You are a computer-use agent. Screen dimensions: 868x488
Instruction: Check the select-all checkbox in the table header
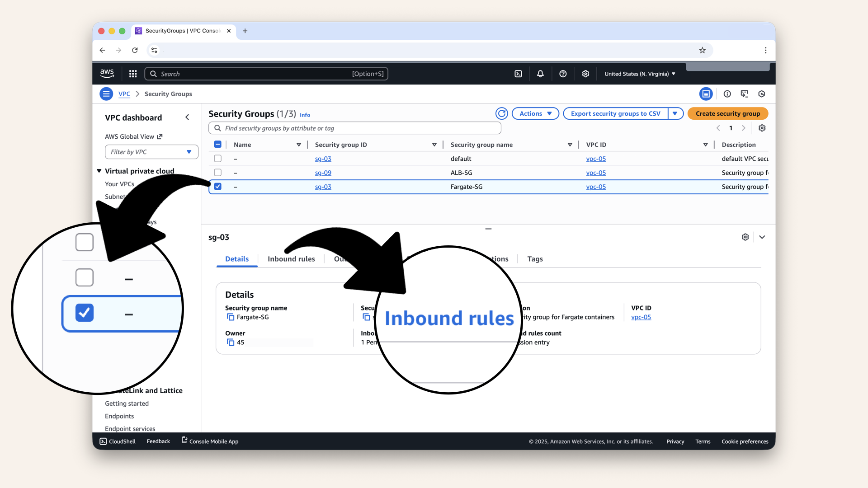coord(218,144)
